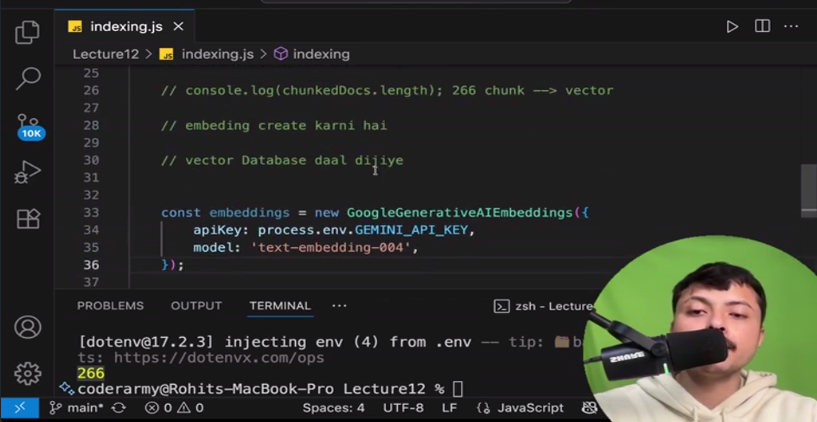This screenshot has height=422, width=817.
Task: Click the 'embeddings' variable on line 33
Action: tap(249, 213)
